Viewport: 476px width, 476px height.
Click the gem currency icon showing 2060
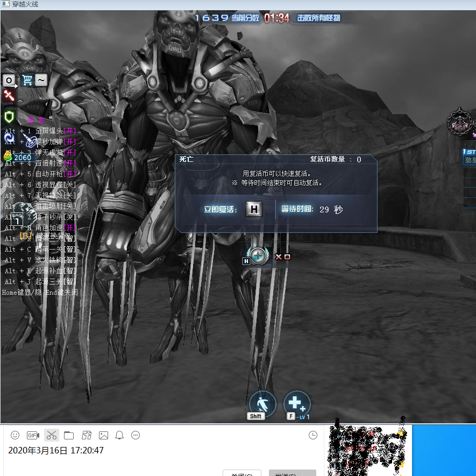click(18, 157)
